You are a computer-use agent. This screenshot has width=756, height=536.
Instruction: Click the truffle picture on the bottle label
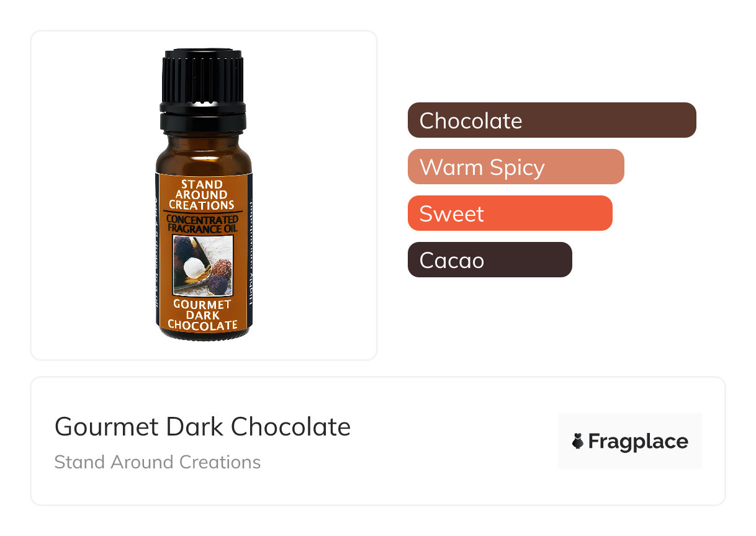pos(203,265)
